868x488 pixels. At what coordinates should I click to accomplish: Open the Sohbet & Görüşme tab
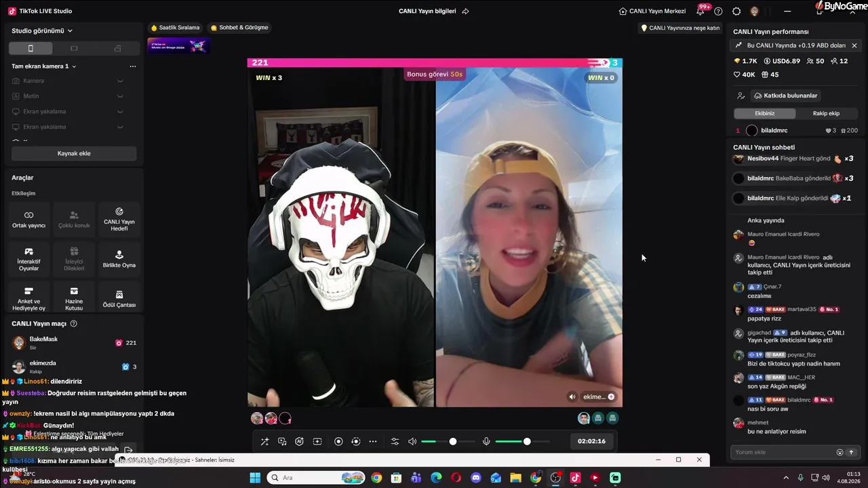coord(239,28)
